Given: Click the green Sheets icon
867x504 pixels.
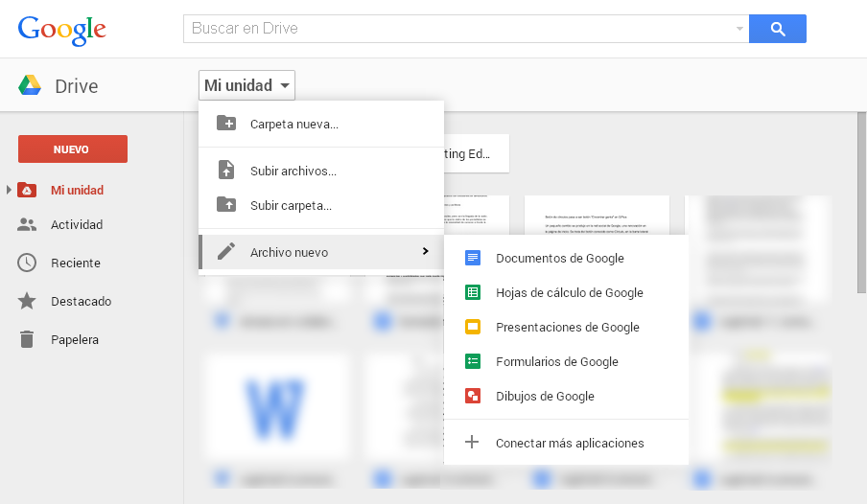Looking at the screenshot, I should click(473, 292).
